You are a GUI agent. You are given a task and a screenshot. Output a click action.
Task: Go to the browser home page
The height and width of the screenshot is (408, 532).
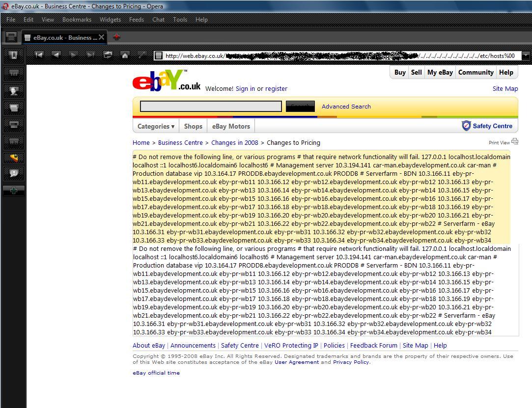coord(125,55)
